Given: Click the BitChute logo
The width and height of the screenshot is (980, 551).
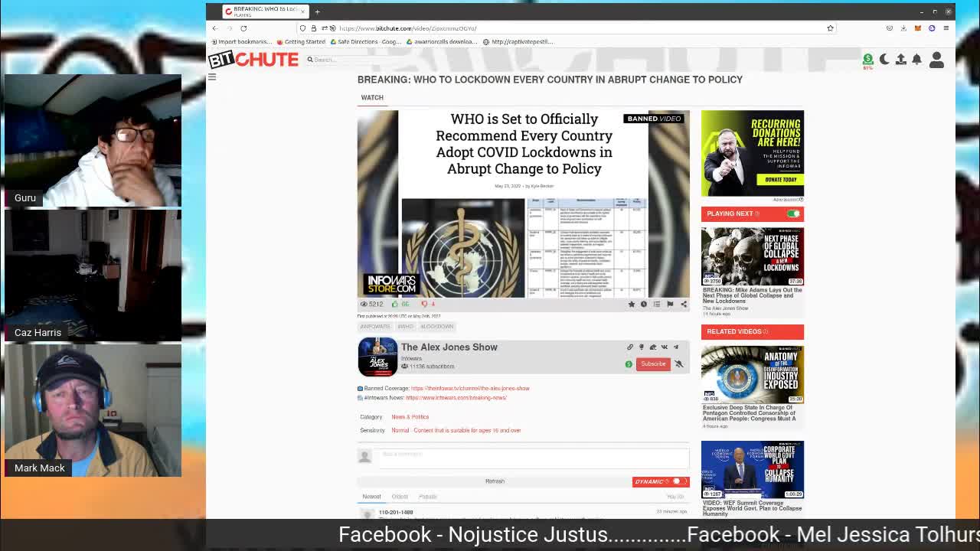Looking at the screenshot, I should coord(253,59).
